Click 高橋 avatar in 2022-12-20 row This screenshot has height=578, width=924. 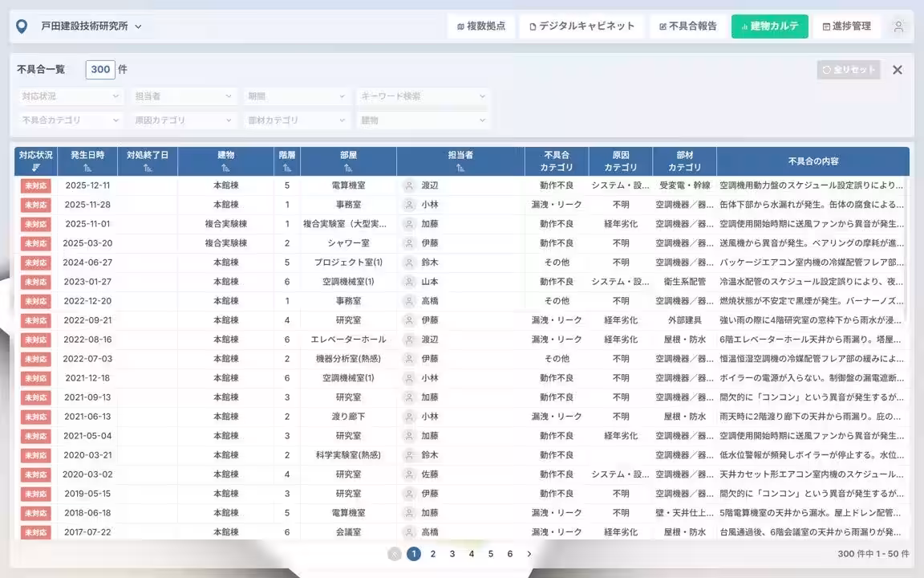pyautogui.click(x=409, y=301)
